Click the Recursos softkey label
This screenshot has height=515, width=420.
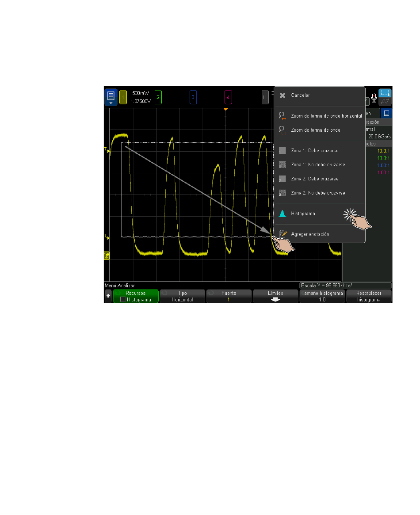(x=136, y=293)
